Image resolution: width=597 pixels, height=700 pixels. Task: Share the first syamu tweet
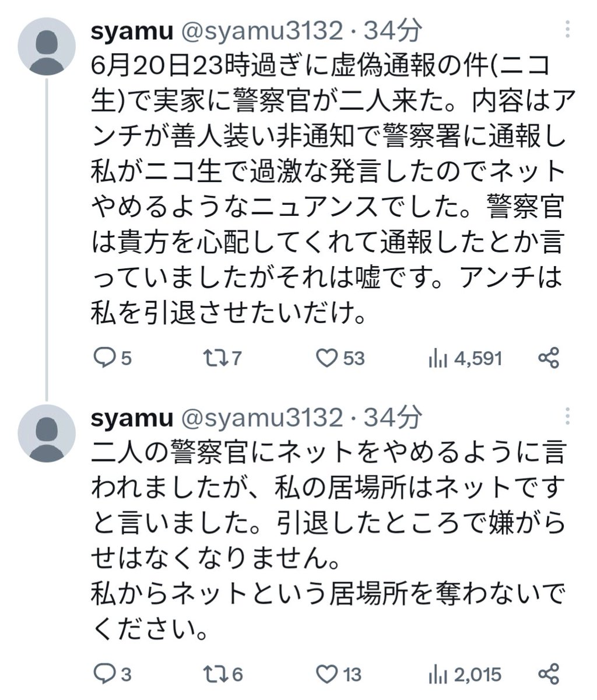tap(549, 358)
